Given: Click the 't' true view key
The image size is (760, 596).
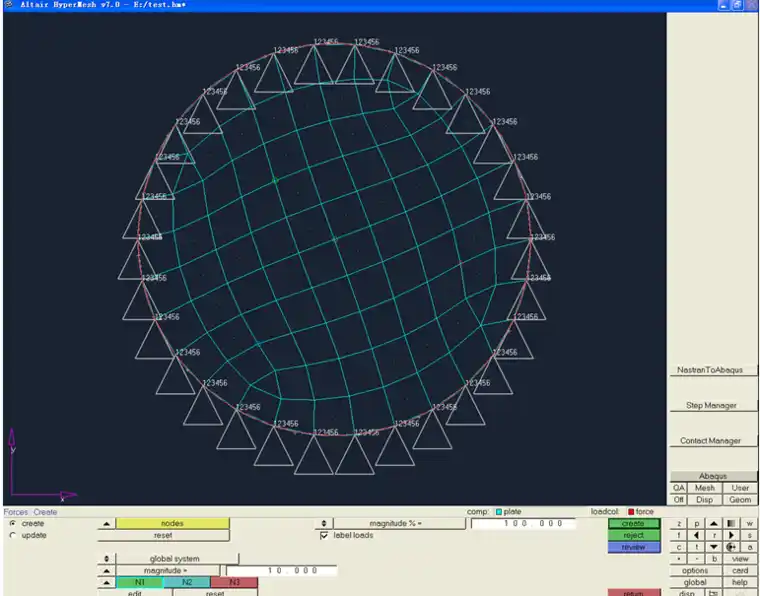Looking at the screenshot, I should pos(697,547).
